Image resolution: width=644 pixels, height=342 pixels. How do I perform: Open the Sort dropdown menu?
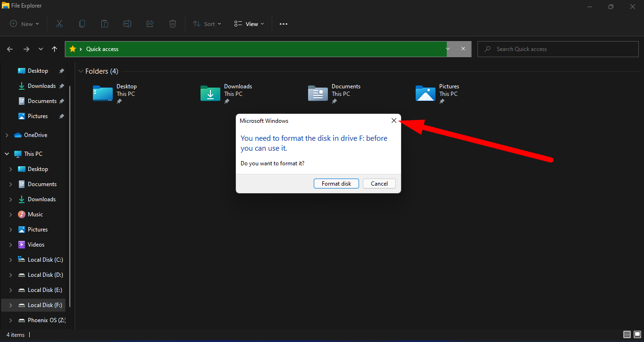(x=207, y=24)
